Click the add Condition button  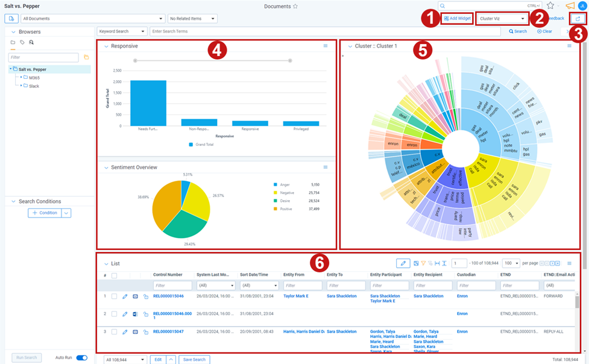coord(45,213)
